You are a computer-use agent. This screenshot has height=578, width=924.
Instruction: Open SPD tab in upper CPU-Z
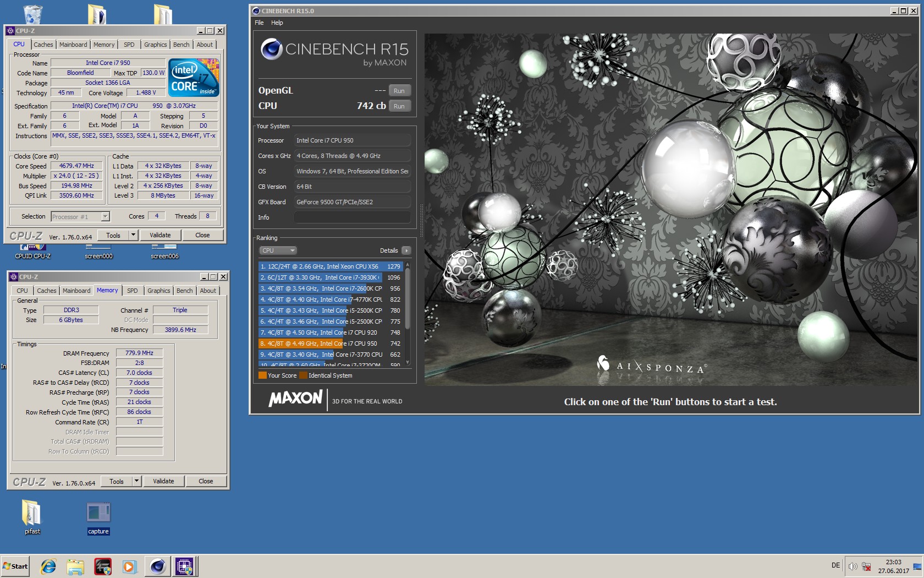(x=129, y=45)
